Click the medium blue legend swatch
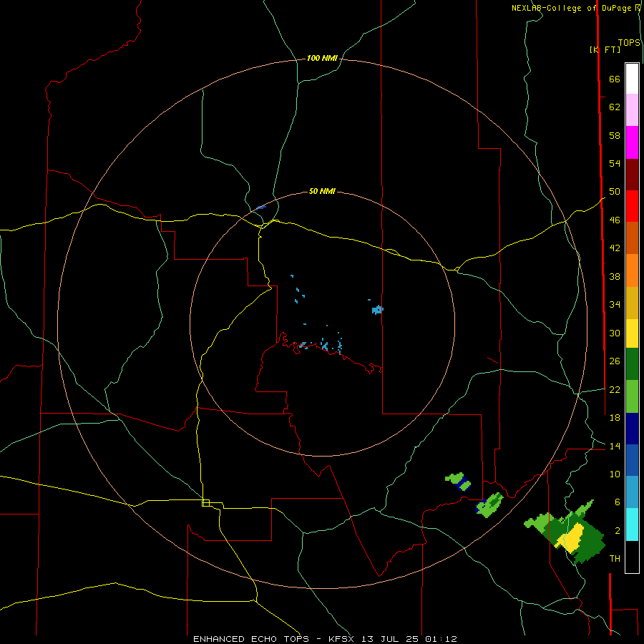 [x=632, y=460]
